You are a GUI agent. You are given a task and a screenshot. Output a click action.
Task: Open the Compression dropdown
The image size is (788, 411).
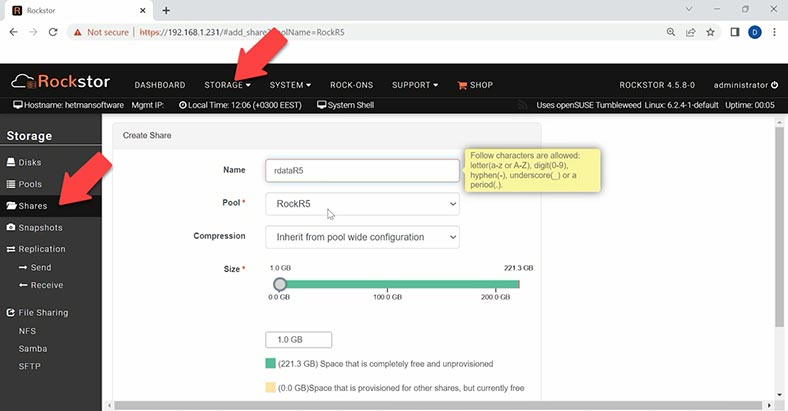(x=362, y=237)
